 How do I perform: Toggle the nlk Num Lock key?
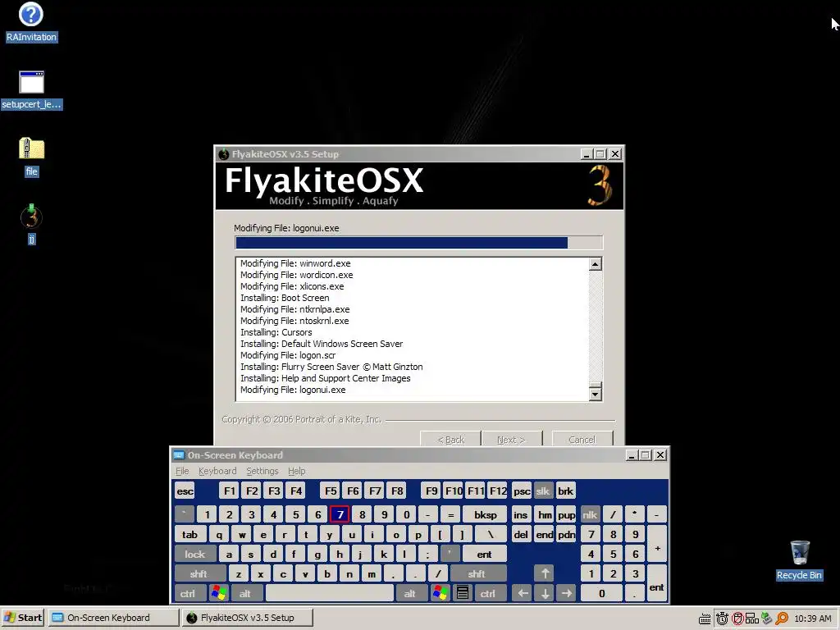coord(590,515)
